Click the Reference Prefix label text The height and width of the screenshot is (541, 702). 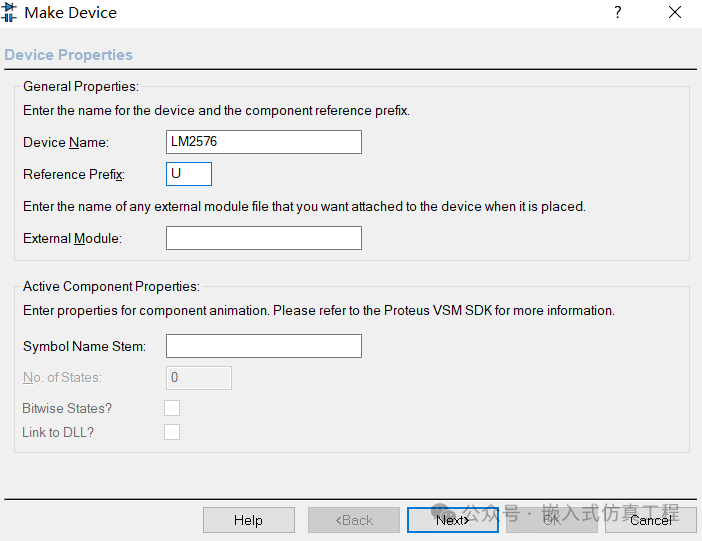click(x=74, y=175)
